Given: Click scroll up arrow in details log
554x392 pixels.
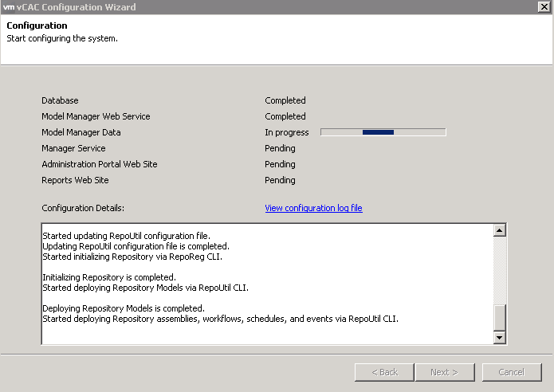Looking at the screenshot, I should [x=499, y=230].
